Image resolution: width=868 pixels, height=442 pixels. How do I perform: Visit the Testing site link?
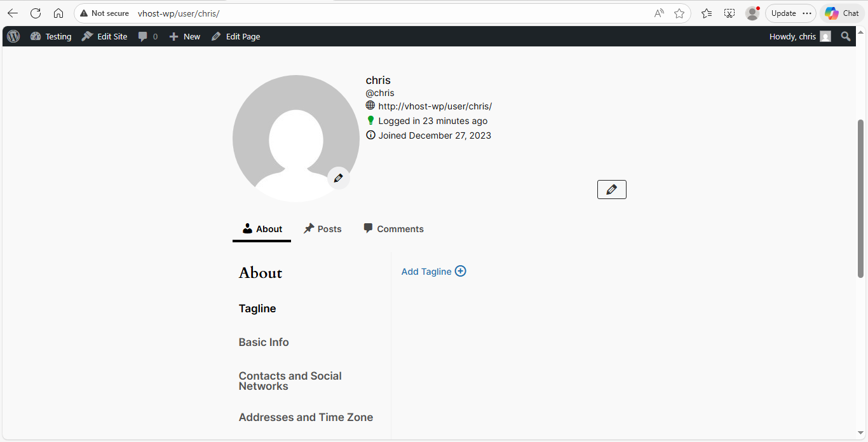click(51, 36)
